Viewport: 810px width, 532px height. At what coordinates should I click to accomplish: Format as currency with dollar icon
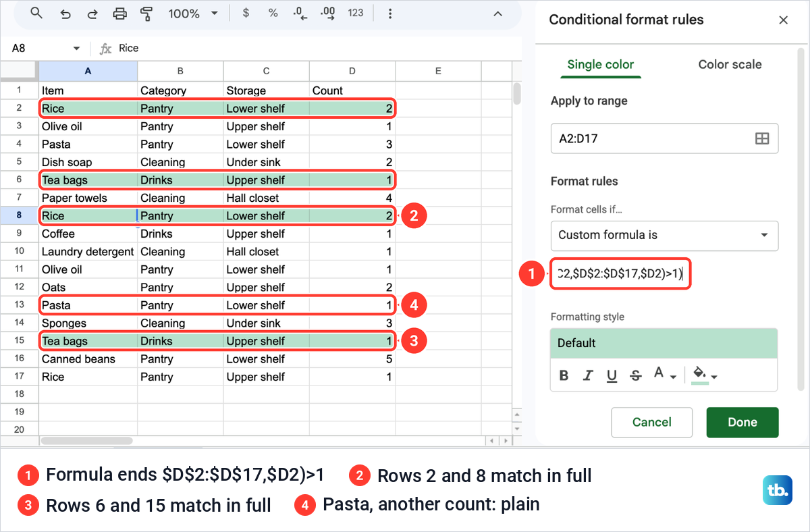tap(246, 13)
